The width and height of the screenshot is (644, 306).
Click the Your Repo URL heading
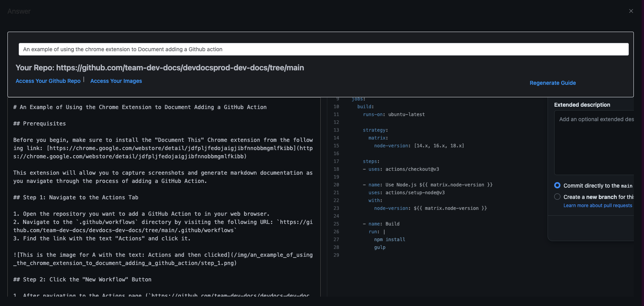160,68
